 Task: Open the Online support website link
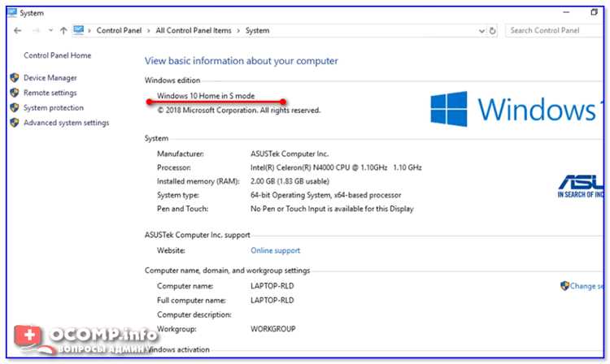click(276, 250)
